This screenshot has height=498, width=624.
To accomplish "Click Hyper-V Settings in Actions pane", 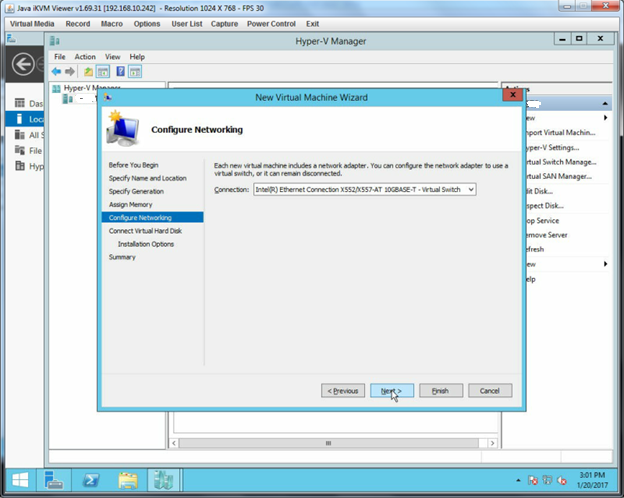I will 552,147.
